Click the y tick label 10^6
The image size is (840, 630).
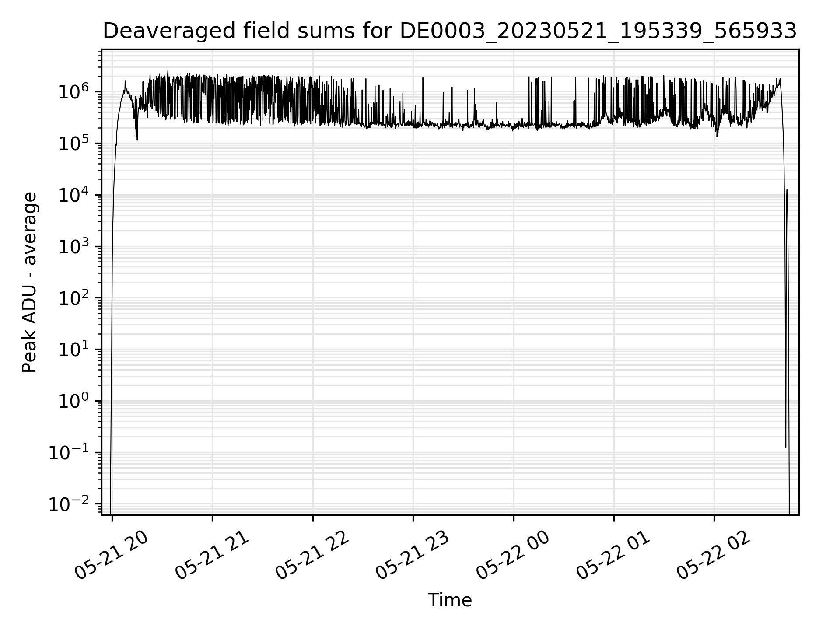point(73,92)
